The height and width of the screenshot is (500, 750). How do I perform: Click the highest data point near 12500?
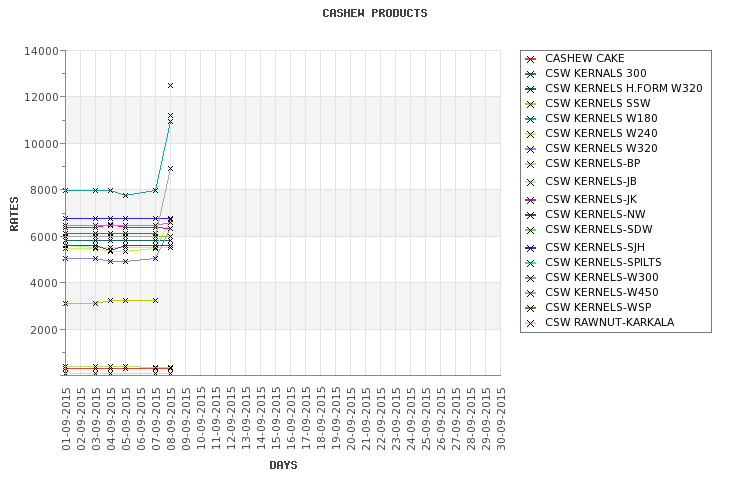pos(170,86)
